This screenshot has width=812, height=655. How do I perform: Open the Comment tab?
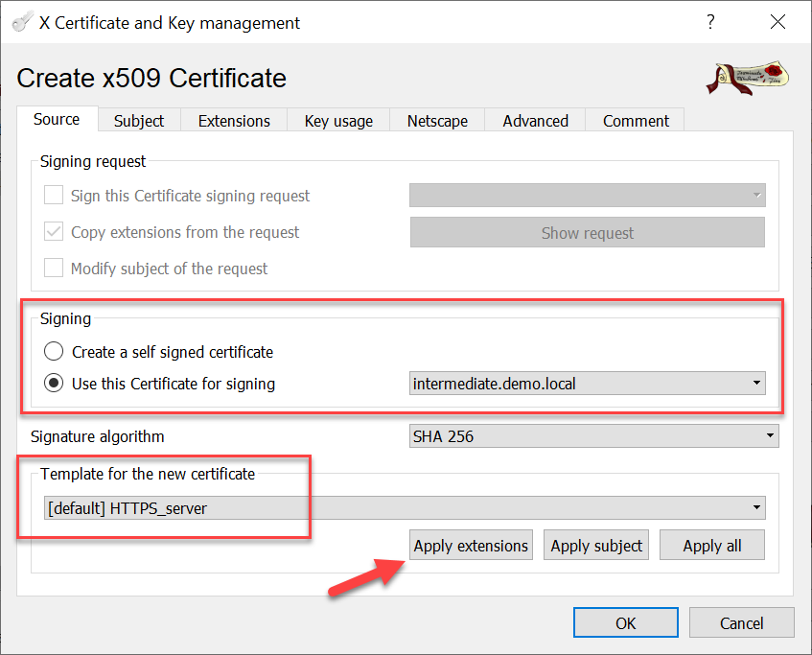pyautogui.click(x=636, y=121)
